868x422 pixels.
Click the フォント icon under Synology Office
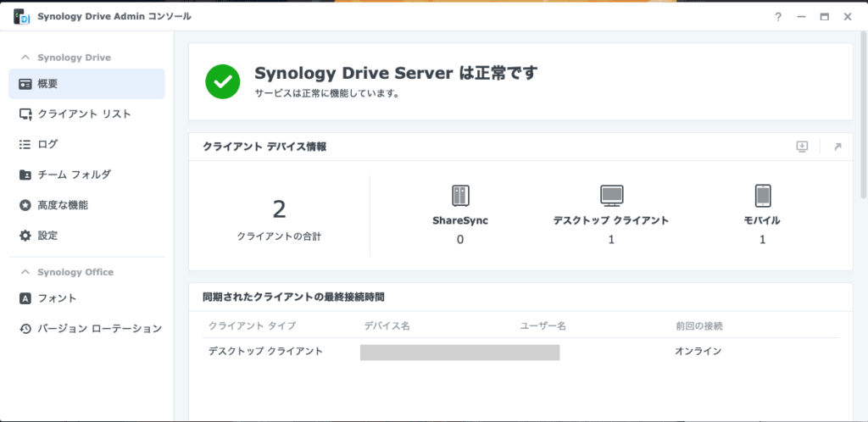pos(25,298)
